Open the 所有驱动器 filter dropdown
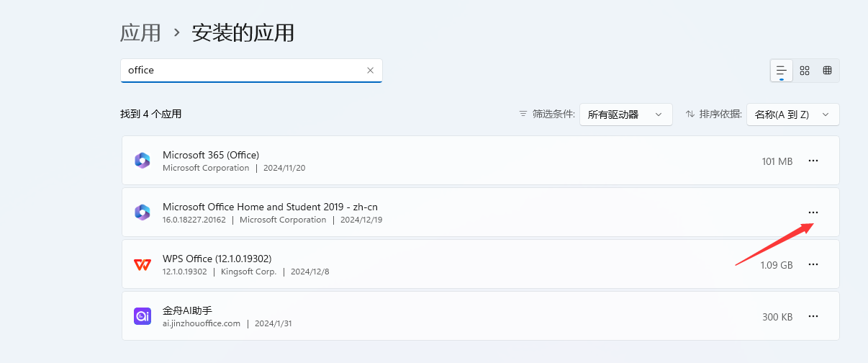Image resolution: width=868 pixels, height=363 pixels. tap(626, 115)
